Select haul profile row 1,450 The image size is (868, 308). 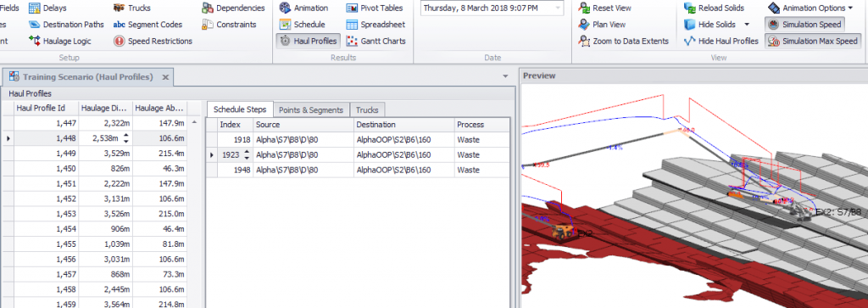94,168
